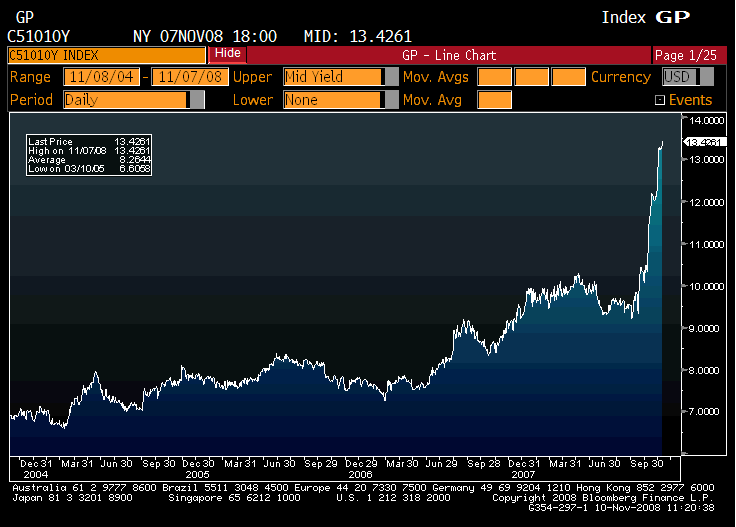The height and width of the screenshot is (527, 736).
Task: Click the MID: 13.4261 header value
Action: pos(358,36)
